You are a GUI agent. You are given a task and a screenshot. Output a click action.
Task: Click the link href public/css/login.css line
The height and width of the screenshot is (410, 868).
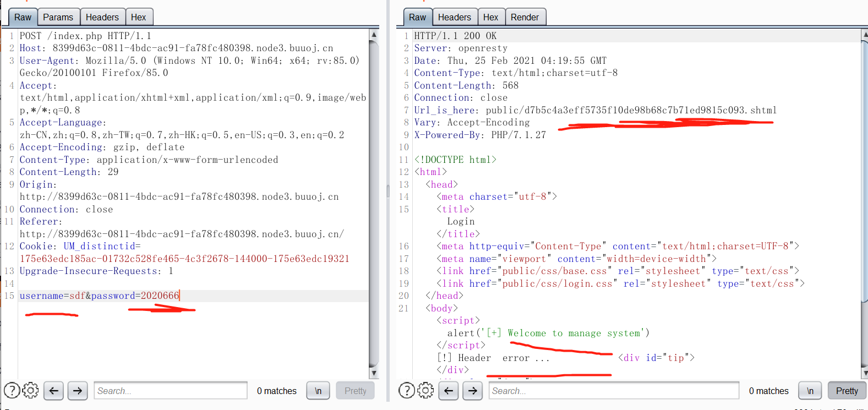pyautogui.click(x=621, y=283)
